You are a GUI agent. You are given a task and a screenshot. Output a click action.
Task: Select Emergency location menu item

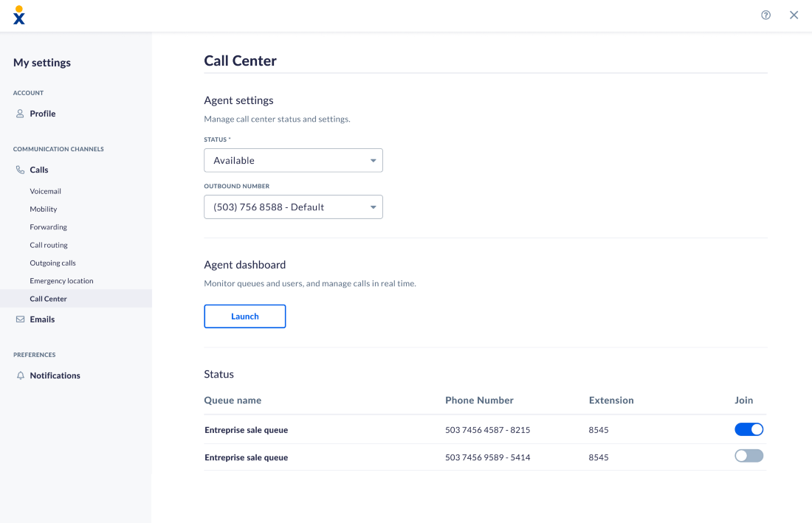[61, 281]
